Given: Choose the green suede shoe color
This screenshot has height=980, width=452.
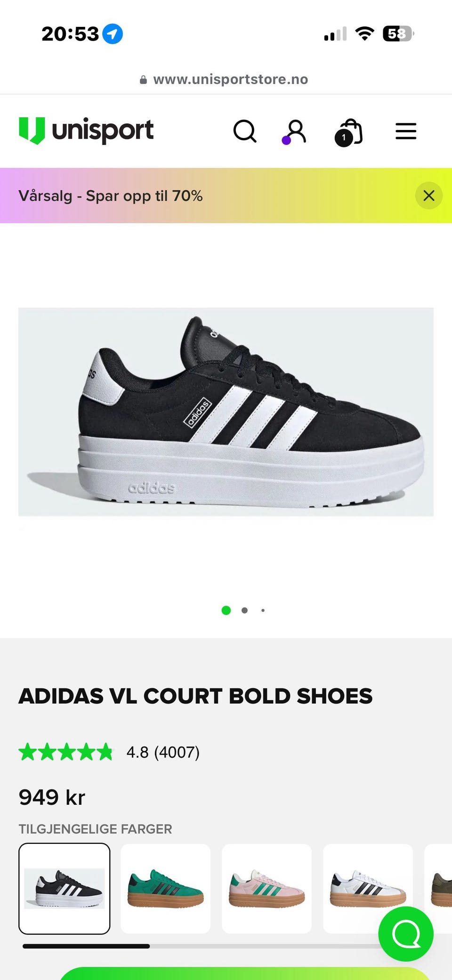Looking at the screenshot, I should (x=165, y=889).
